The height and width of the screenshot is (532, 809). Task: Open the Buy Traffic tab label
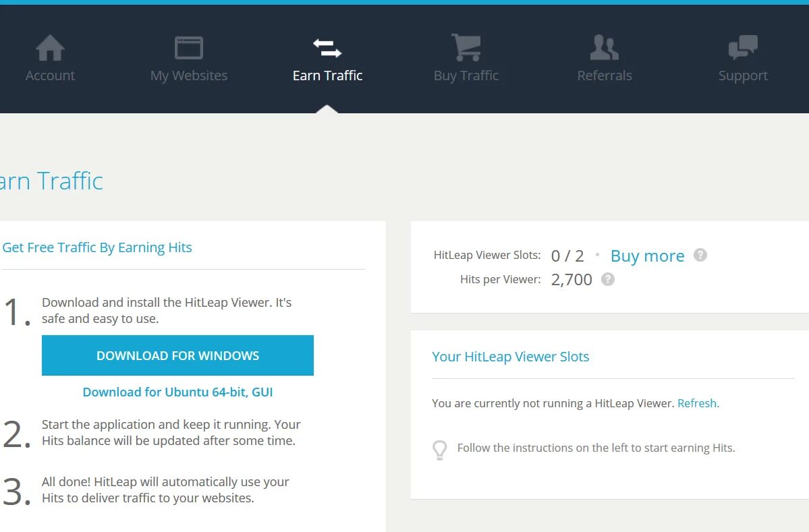(466, 76)
